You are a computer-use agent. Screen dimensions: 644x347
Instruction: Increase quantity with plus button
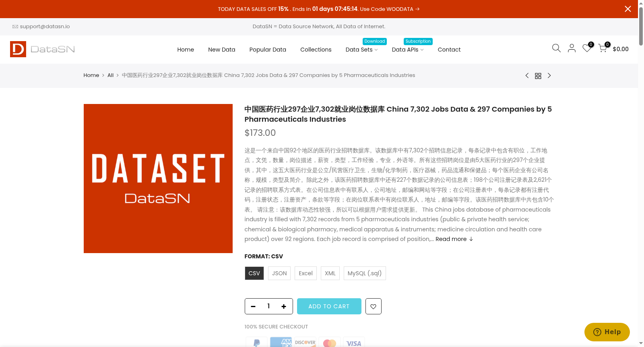point(284,306)
